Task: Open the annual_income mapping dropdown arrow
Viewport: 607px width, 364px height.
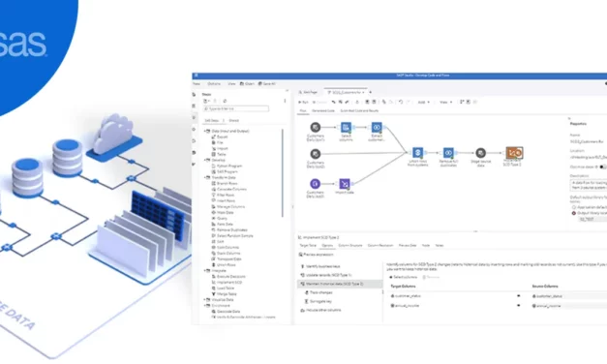Action: coord(518,306)
